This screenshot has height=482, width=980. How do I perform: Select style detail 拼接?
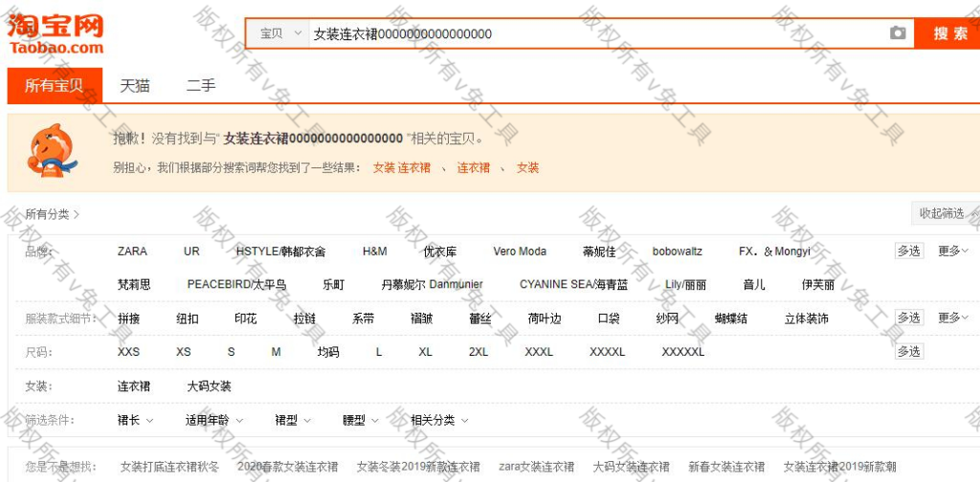128,318
